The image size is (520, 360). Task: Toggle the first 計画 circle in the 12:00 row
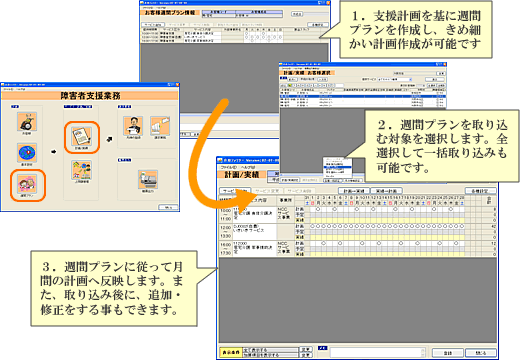tap(313, 226)
